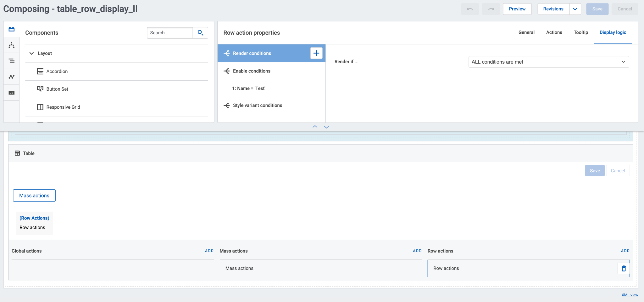
Task: Click inside the component Search field
Action: click(170, 33)
